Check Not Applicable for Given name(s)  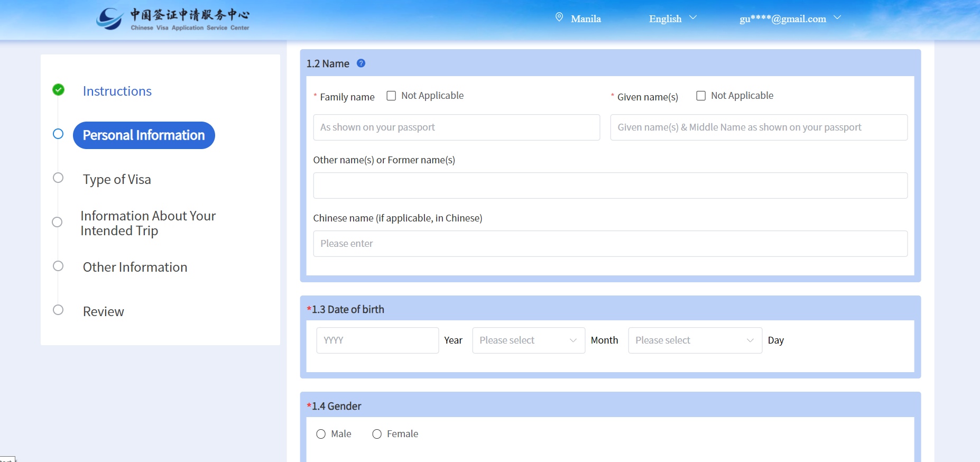tap(701, 96)
